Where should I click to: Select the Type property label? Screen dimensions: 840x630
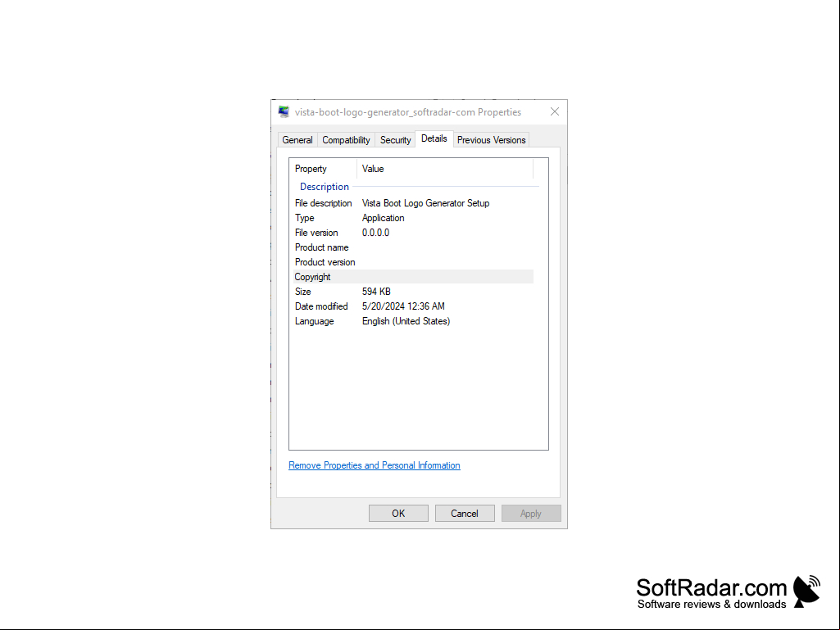[305, 218]
